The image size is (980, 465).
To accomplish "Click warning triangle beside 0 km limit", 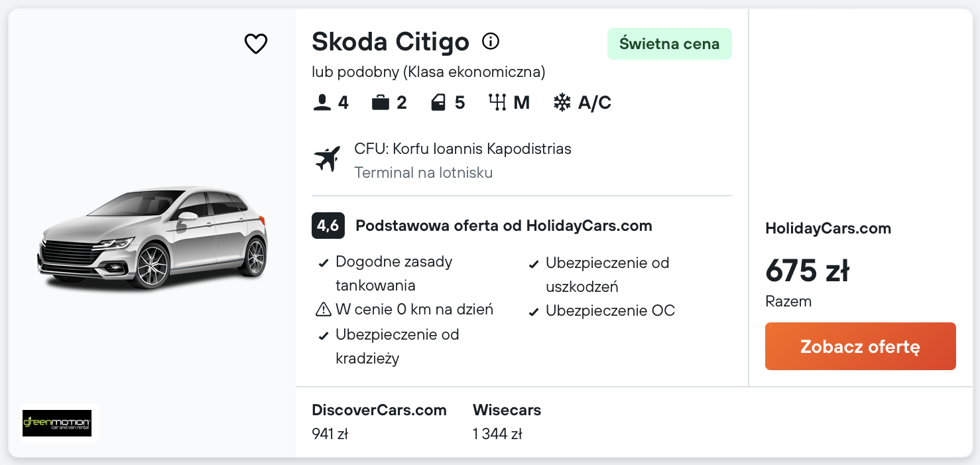I will (323, 309).
